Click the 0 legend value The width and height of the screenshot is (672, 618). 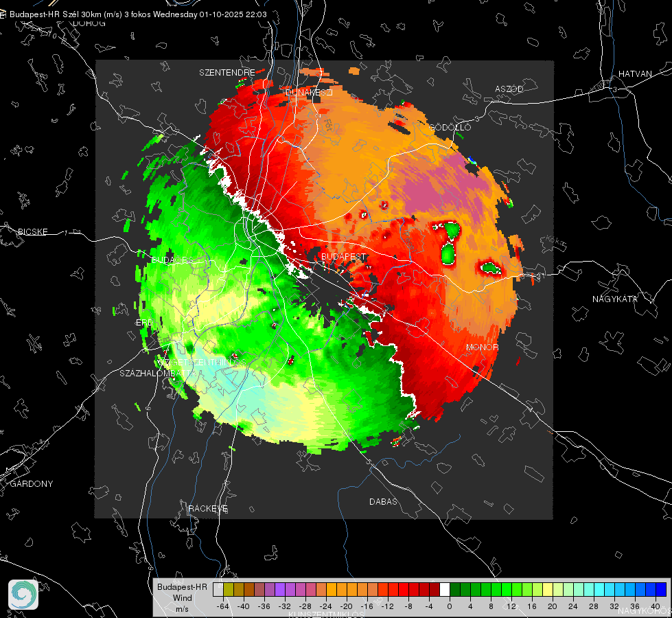pyautogui.click(x=449, y=606)
